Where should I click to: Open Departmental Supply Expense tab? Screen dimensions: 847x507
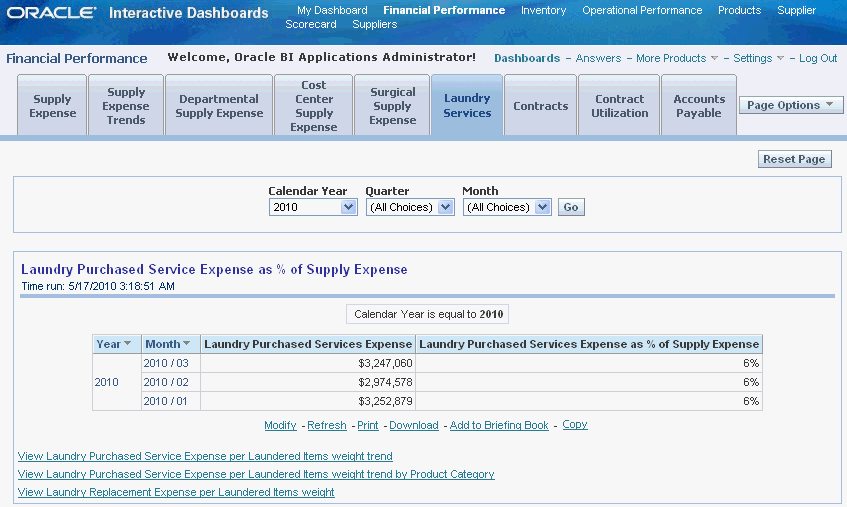(x=219, y=106)
